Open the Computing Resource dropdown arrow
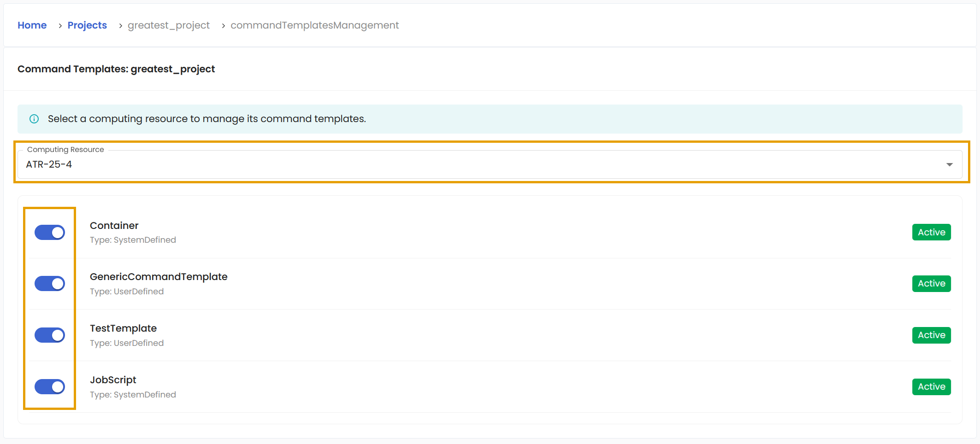 [x=950, y=165]
